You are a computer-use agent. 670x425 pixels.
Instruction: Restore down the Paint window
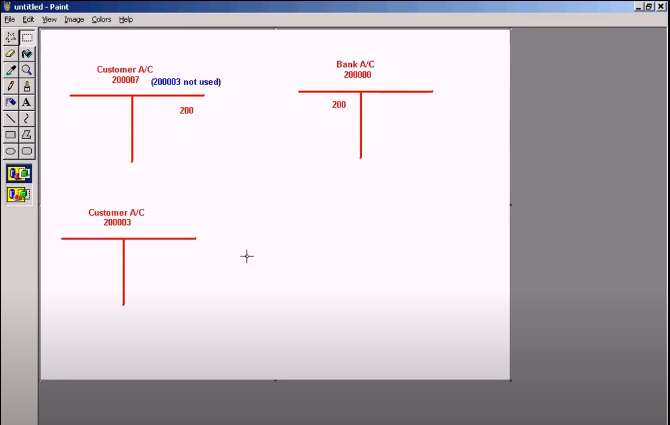pos(649,6)
